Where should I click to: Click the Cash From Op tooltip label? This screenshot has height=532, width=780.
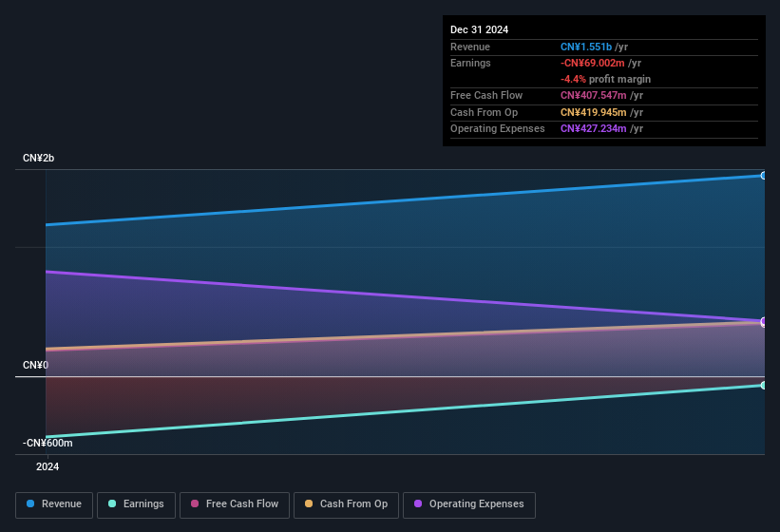tap(484, 112)
